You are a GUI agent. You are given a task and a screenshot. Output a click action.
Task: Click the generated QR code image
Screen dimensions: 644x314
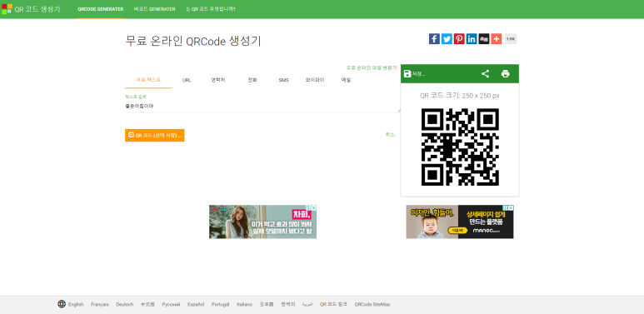pos(460,147)
